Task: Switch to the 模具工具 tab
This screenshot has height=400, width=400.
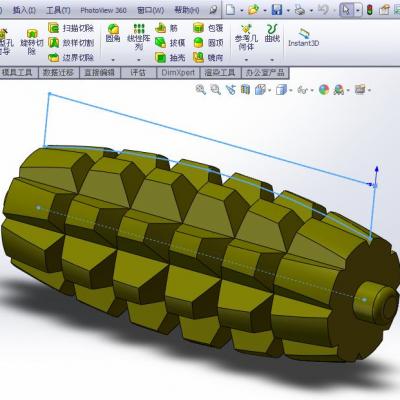Action: pyautogui.click(x=17, y=73)
